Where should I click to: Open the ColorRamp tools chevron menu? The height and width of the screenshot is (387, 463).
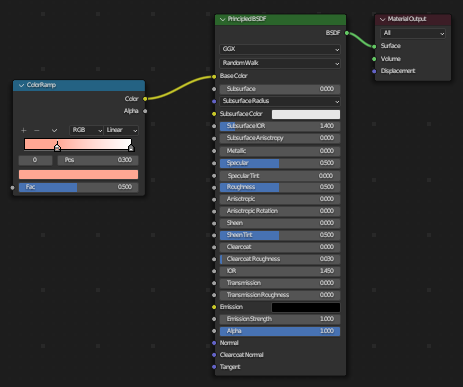(54, 130)
